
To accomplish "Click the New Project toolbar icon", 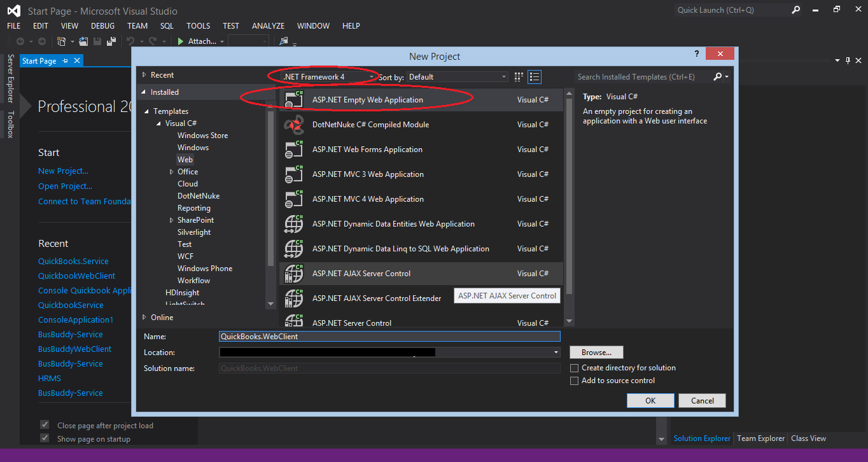I will [x=62, y=41].
